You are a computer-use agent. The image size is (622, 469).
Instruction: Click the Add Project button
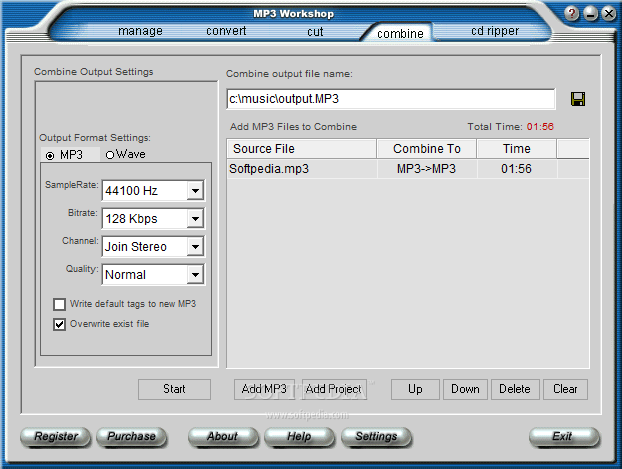(x=334, y=389)
